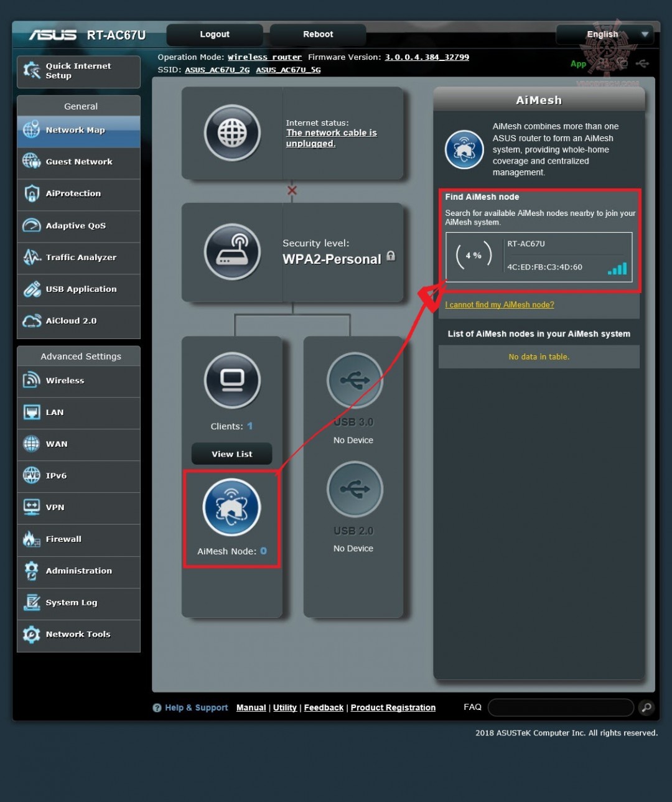The height and width of the screenshot is (802, 672).
Task: Click the Firewall flame icon
Action: click(x=32, y=539)
